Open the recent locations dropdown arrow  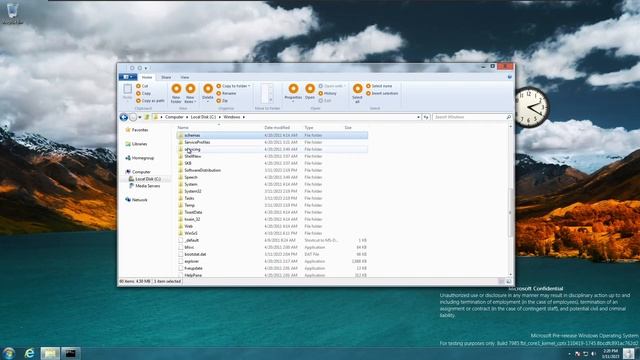pyautogui.click(x=140, y=117)
